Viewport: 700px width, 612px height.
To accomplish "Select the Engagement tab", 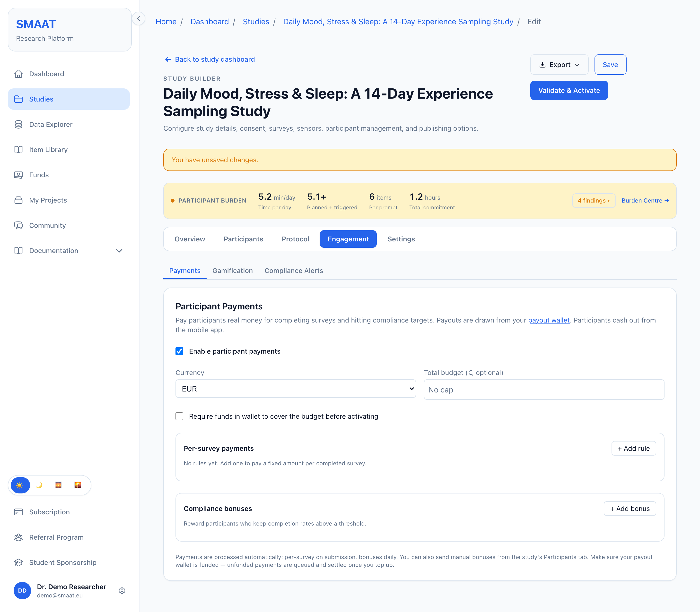I will 348,239.
